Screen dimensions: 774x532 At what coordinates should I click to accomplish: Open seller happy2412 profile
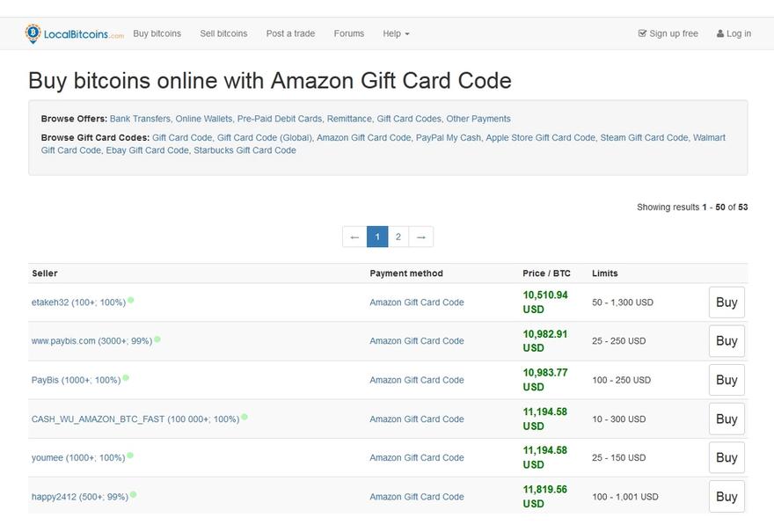[80, 497]
